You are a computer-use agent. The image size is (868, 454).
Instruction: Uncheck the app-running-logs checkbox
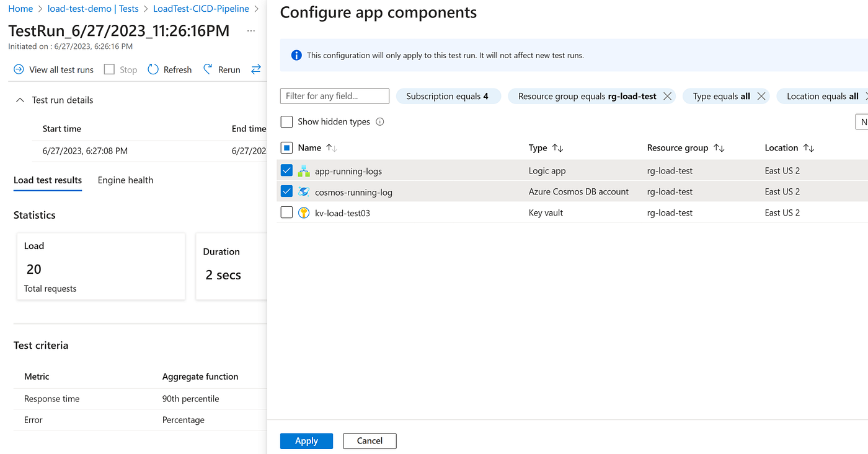pyautogui.click(x=286, y=171)
